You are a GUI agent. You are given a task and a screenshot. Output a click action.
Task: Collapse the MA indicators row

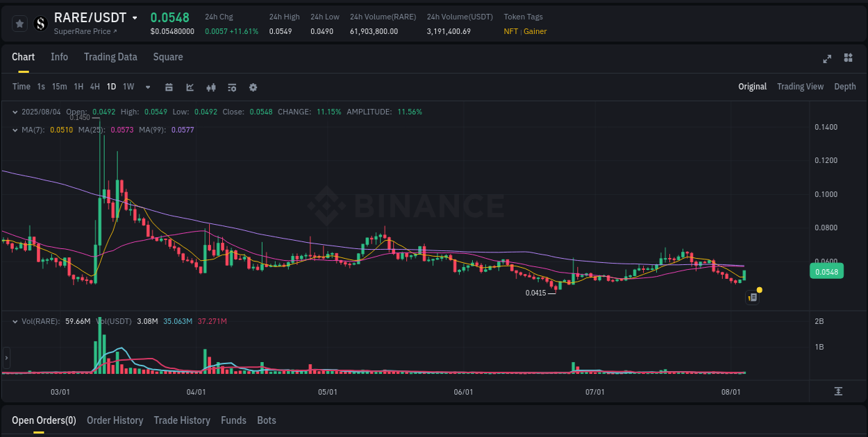15,130
